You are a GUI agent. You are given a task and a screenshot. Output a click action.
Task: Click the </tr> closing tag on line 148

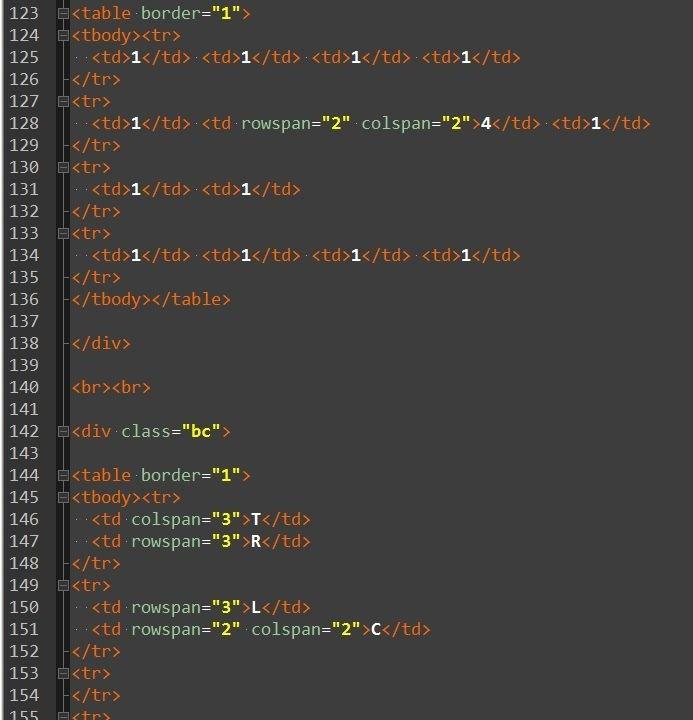coord(96,563)
